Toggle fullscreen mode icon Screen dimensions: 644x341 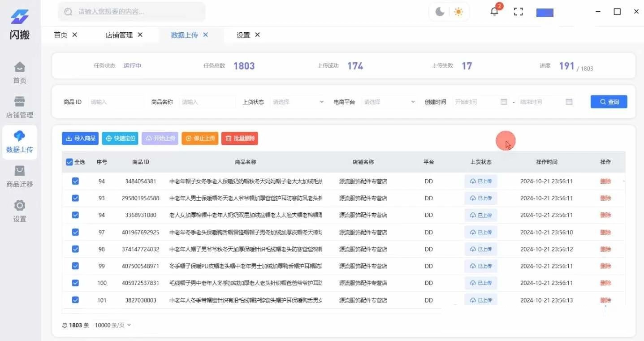pyautogui.click(x=519, y=12)
